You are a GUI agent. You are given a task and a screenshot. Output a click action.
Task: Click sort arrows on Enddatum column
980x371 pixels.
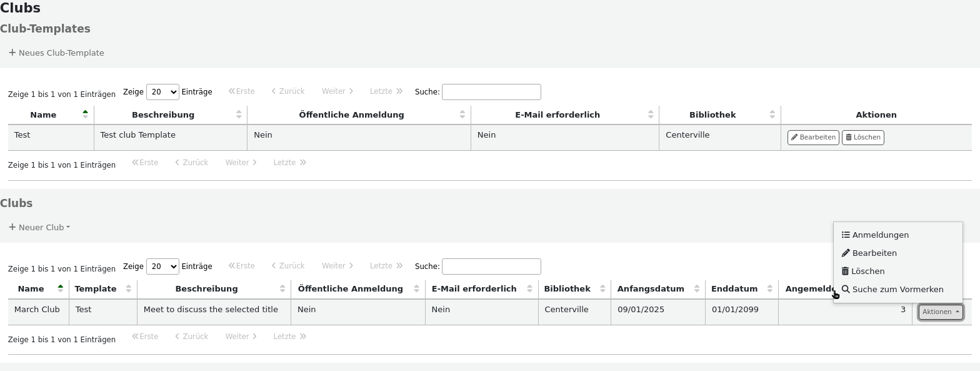[769, 288]
